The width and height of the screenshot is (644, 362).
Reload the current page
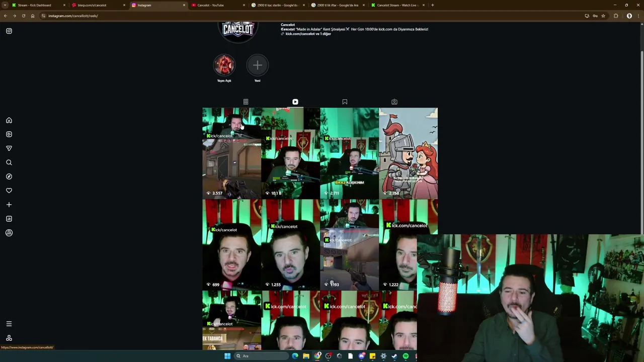point(23,16)
